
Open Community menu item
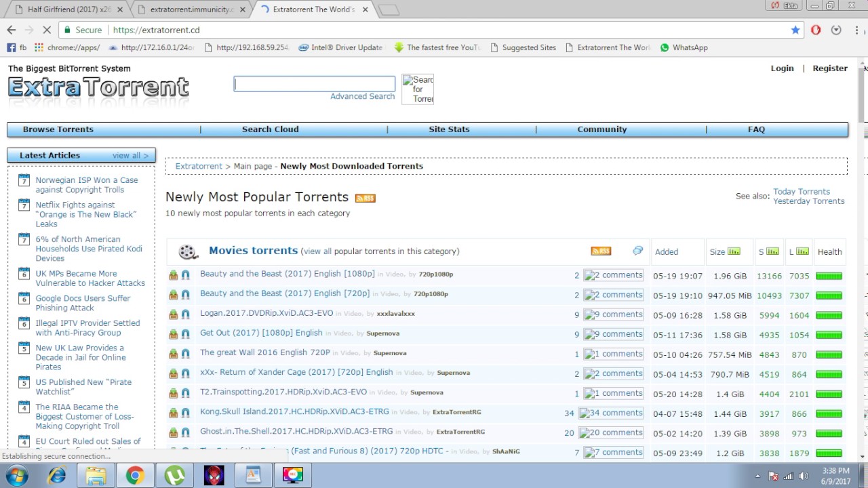pyautogui.click(x=602, y=129)
